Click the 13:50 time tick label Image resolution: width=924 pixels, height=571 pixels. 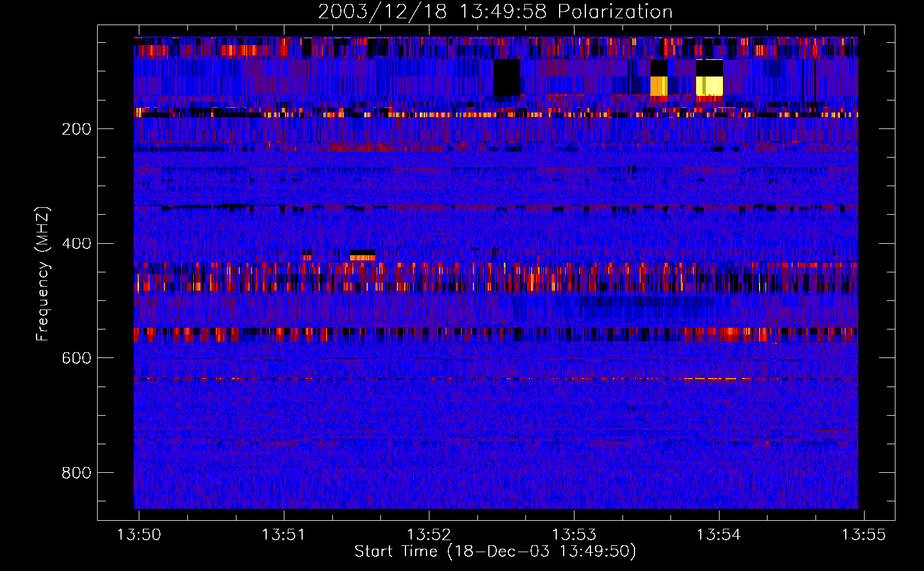click(139, 534)
